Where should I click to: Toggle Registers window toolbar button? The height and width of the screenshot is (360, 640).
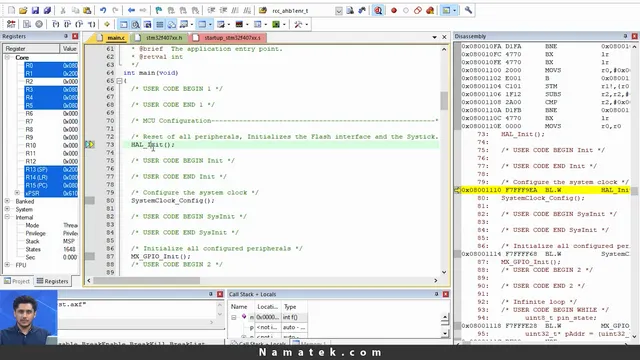[159, 24]
